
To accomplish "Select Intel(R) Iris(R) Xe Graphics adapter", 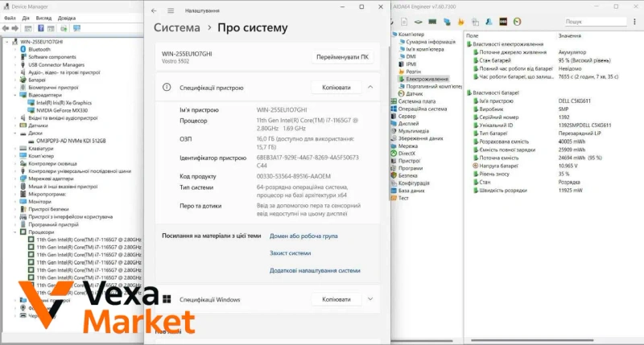I will tap(64, 103).
